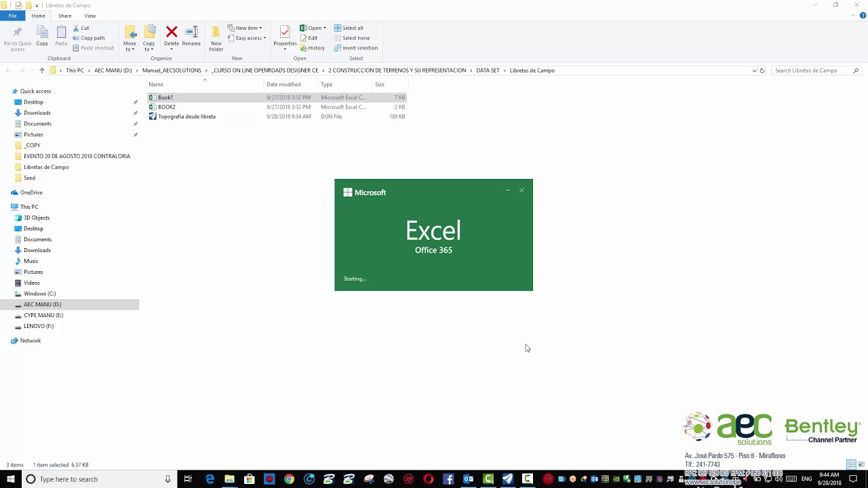Open Google Chrome from taskbar

289,479
